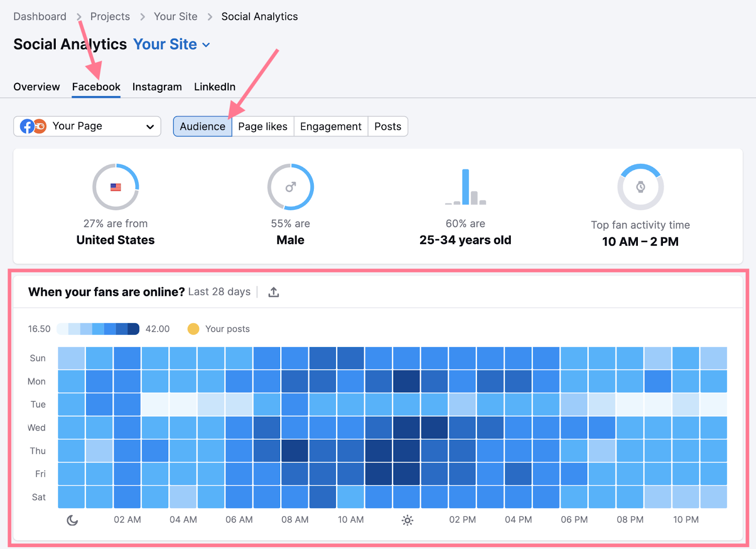
Task: Click the male gender donut chart icon
Action: 291,187
